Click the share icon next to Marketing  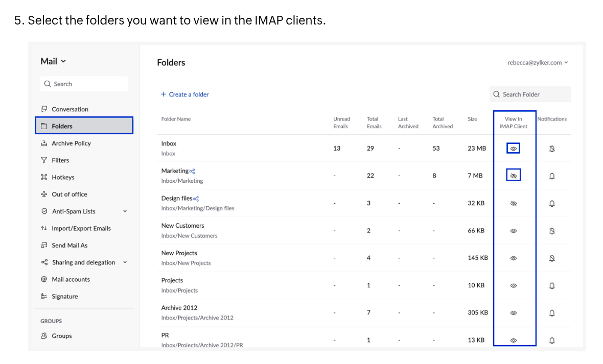pyautogui.click(x=192, y=172)
